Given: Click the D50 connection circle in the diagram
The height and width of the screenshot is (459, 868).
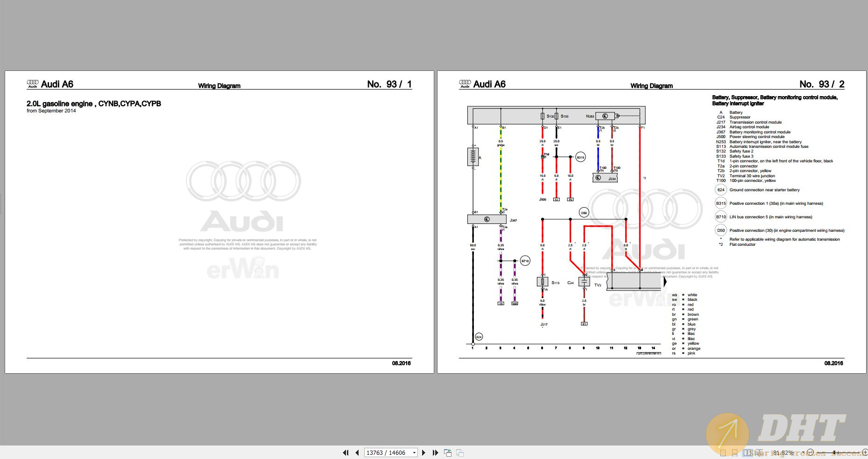Looking at the screenshot, I should tap(584, 213).
